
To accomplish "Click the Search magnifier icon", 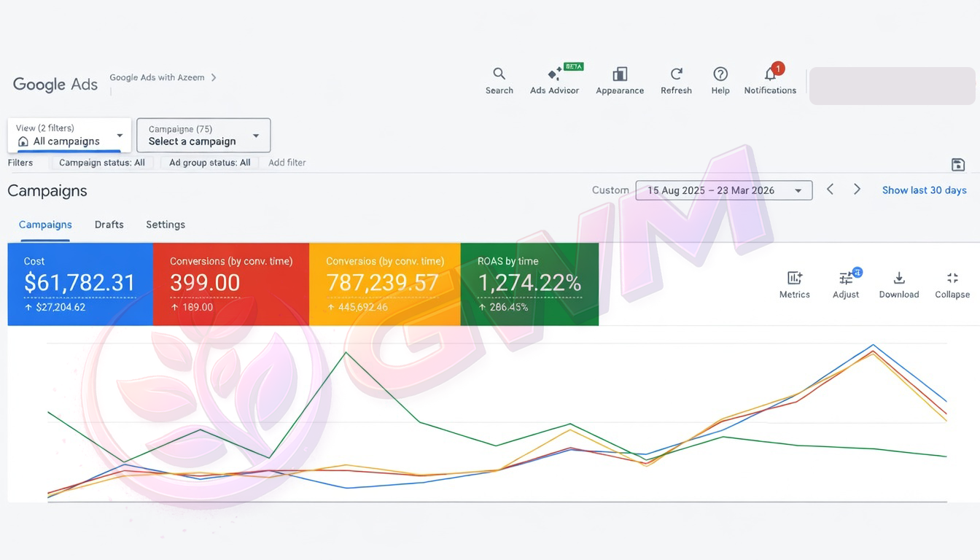I will tap(499, 74).
